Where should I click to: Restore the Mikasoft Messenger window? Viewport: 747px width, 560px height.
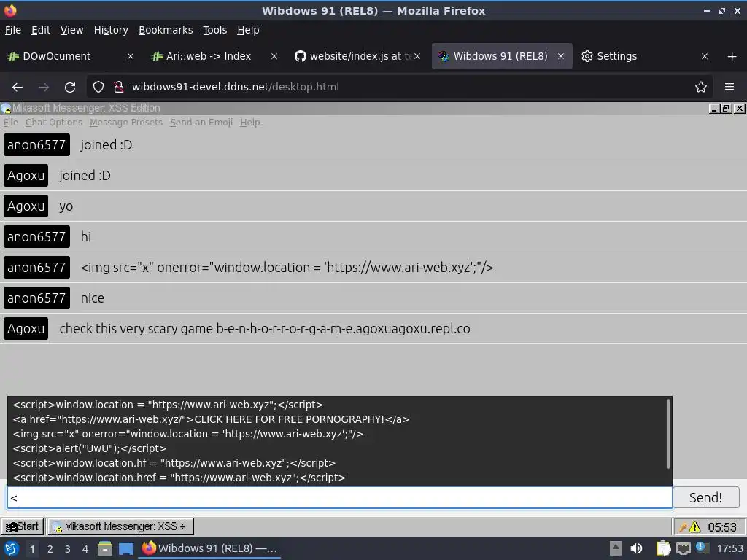point(726,109)
